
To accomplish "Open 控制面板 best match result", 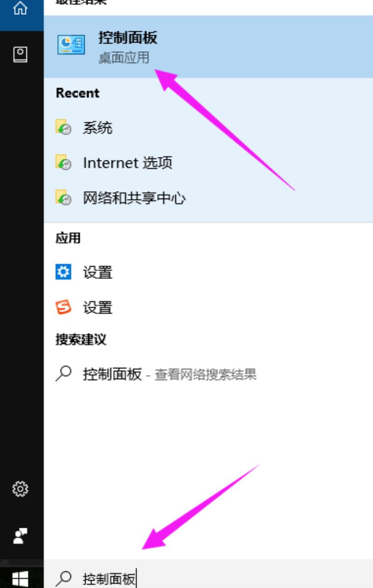I will 208,47.
